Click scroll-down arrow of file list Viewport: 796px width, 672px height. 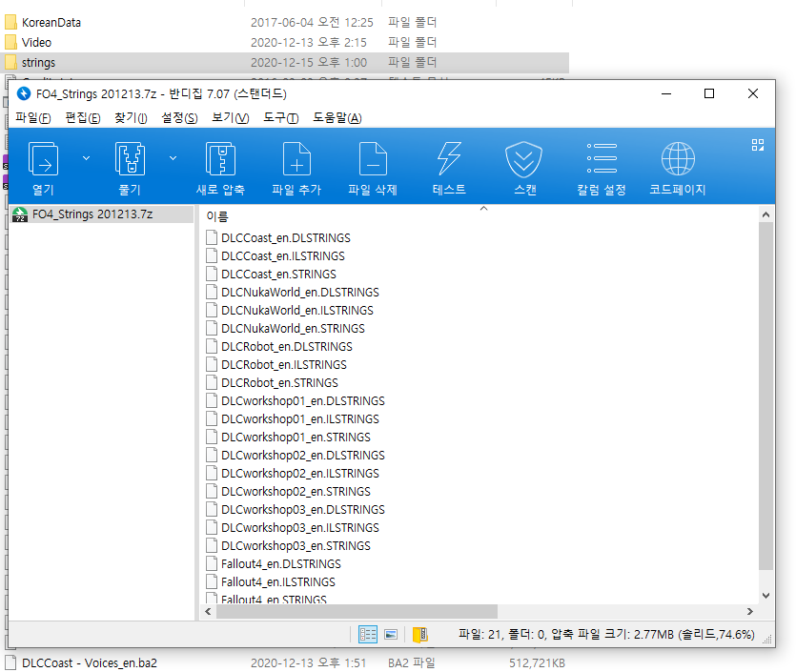765,596
